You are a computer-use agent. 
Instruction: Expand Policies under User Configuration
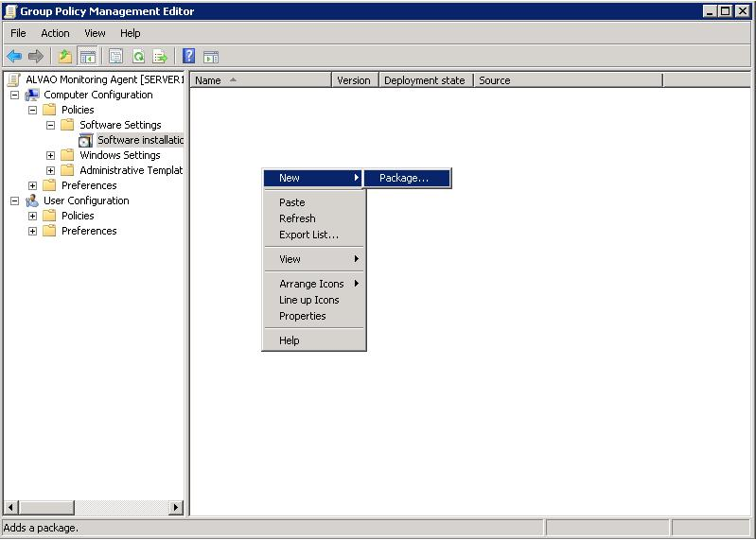pyautogui.click(x=33, y=216)
